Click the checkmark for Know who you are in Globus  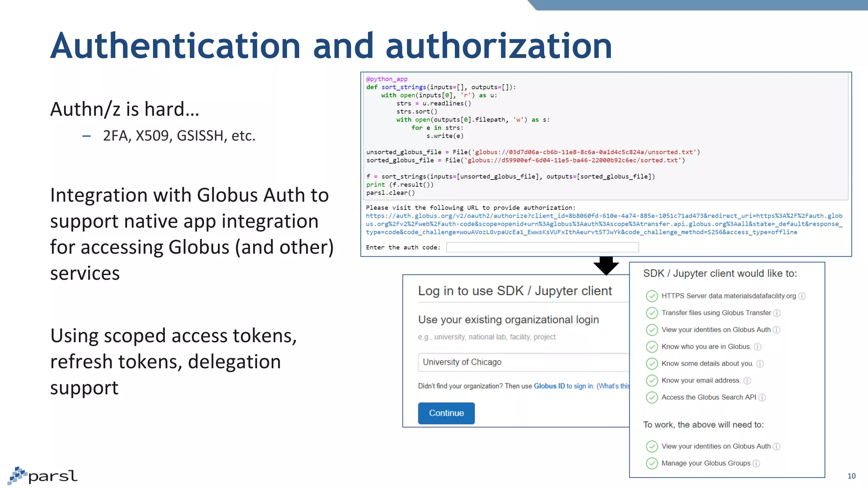click(x=652, y=347)
